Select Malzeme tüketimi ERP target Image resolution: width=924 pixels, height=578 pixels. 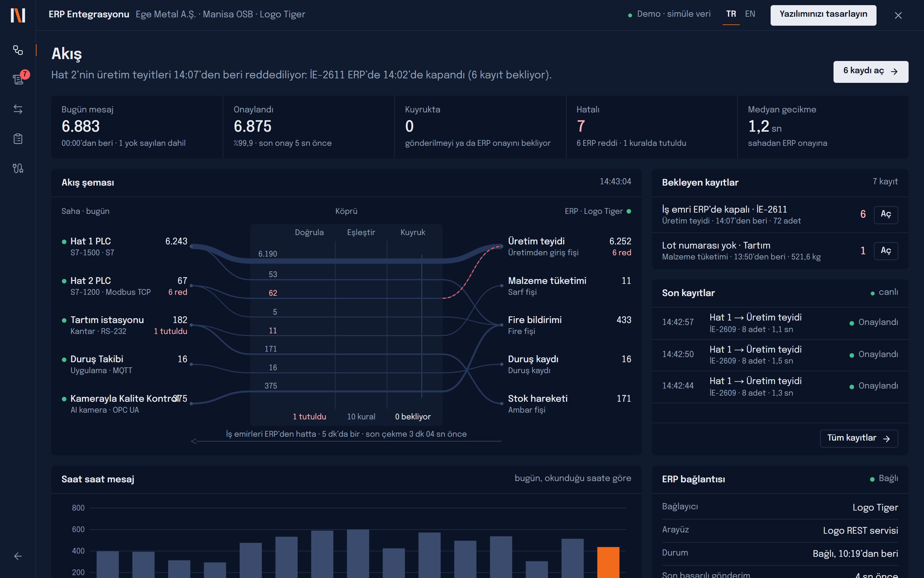(x=569, y=286)
